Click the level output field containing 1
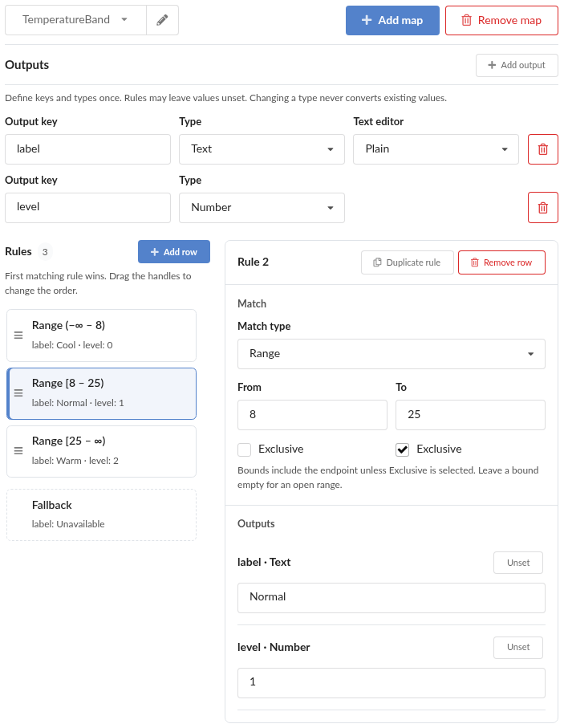The width and height of the screenshot is (564, 728). (392, 682)
